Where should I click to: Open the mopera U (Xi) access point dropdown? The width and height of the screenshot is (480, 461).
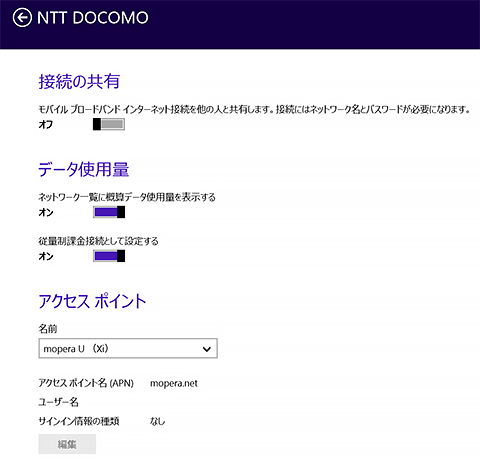click(128, 348)
